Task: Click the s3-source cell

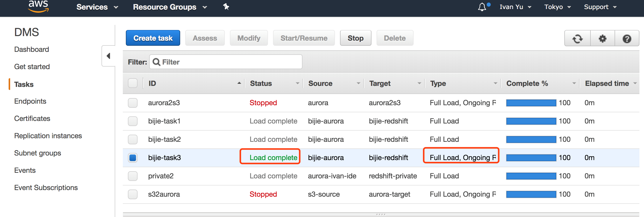Action: point(324,194)
